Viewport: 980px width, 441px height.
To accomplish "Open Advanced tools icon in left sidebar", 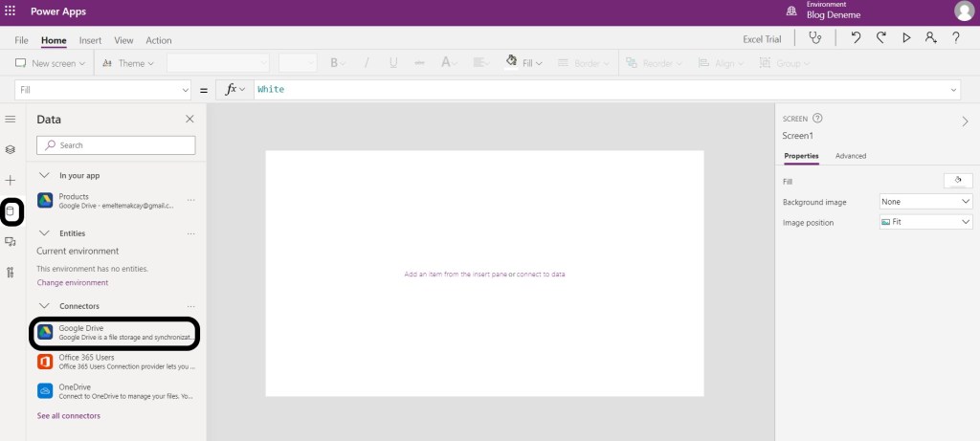I will click(x=11, y=273).
